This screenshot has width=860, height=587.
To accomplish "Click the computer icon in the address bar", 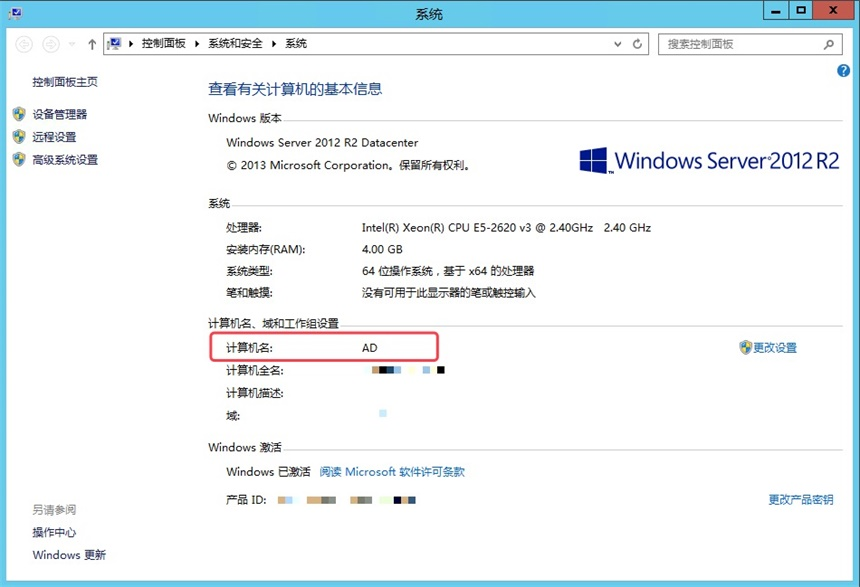I will (115, 43).
